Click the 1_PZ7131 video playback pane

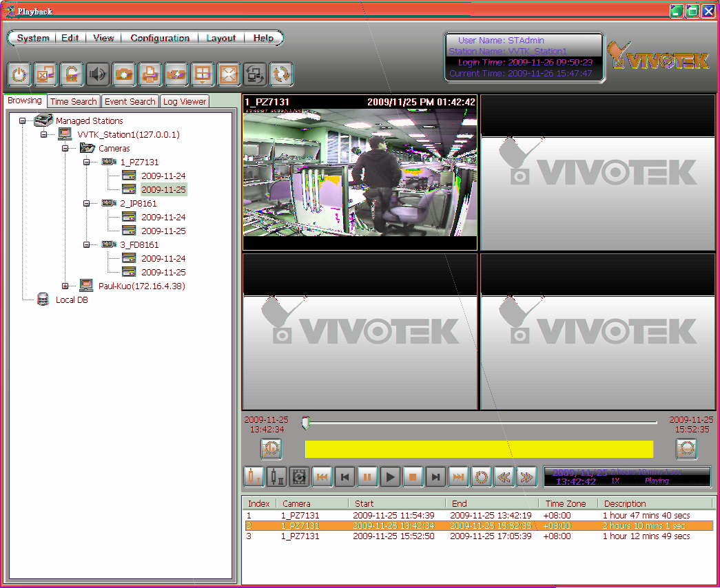360,173
